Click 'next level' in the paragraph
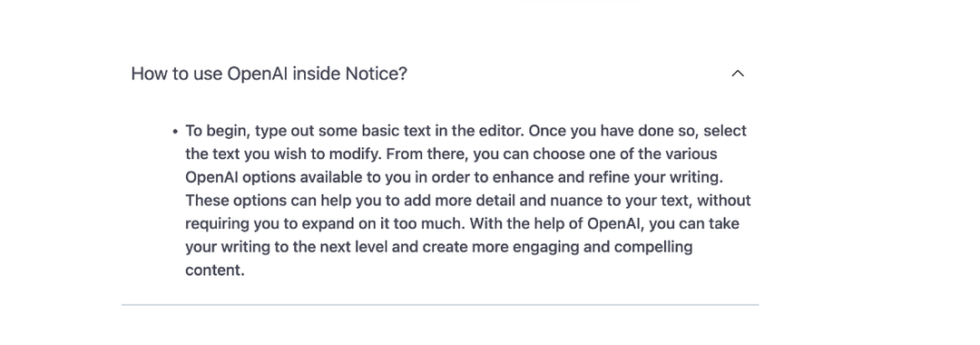980x345 pixels. (x=354, y=246)
